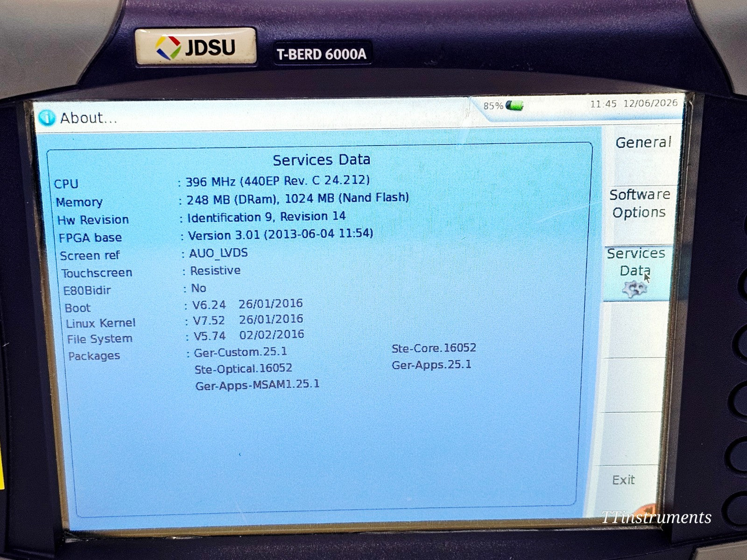Click the E80Bidir label
The height and width of the screenshot is (560, 747).
(x=87, y=290)
